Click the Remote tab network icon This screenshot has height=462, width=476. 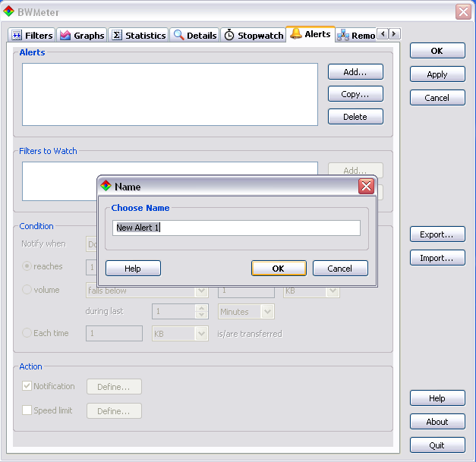click(x=343, y=36)
